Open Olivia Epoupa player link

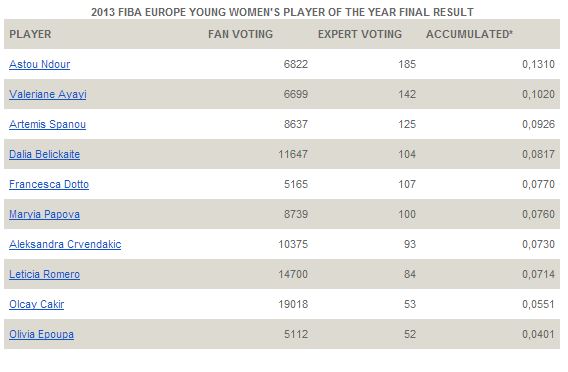point(41,334)
